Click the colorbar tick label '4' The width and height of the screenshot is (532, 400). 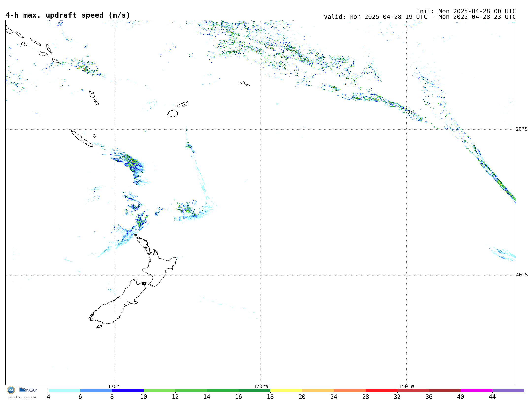(x=48, y=397)
